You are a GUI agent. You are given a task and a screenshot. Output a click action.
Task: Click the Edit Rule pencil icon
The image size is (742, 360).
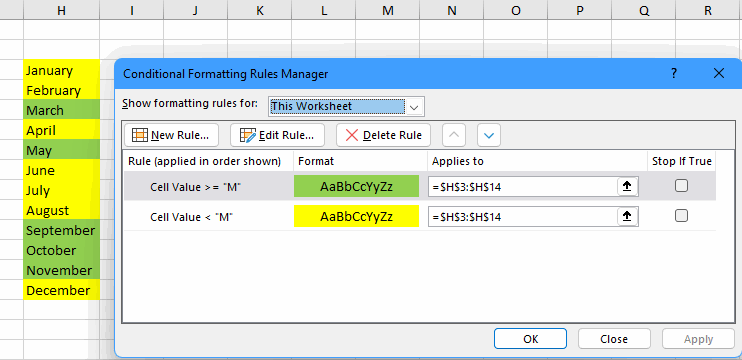click(247, 135)
